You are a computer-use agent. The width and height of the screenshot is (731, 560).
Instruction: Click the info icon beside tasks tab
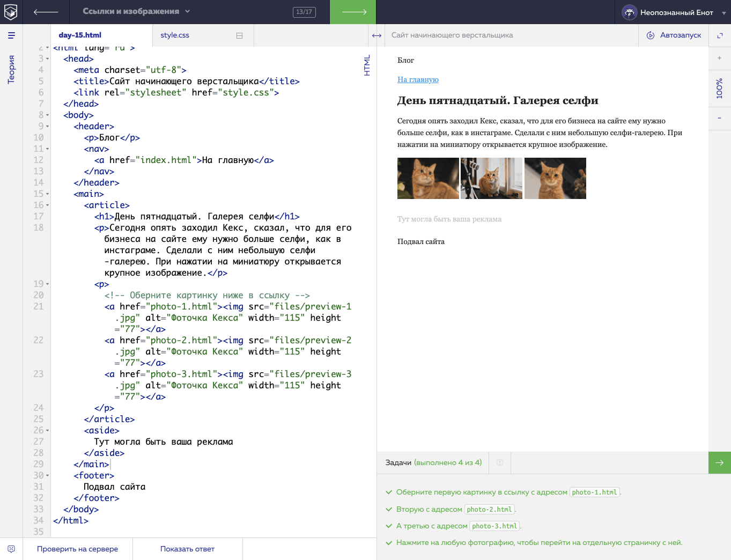pyautogui.click(x=499, y=462)
